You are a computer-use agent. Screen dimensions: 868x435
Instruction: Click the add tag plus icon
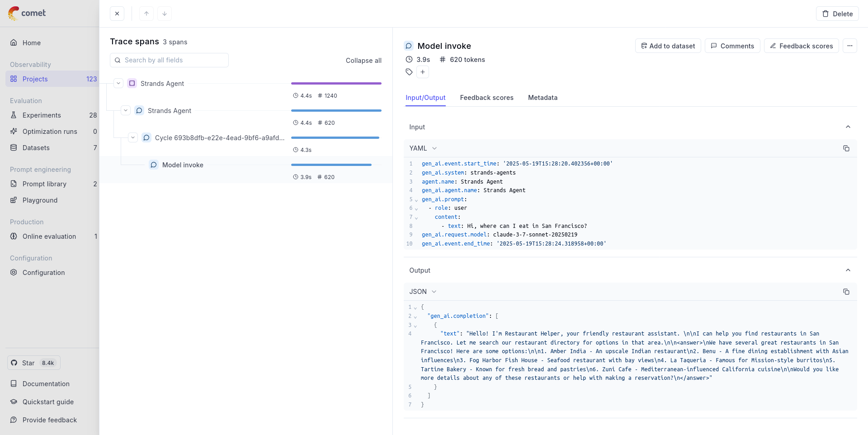click(x=423, y=72)
